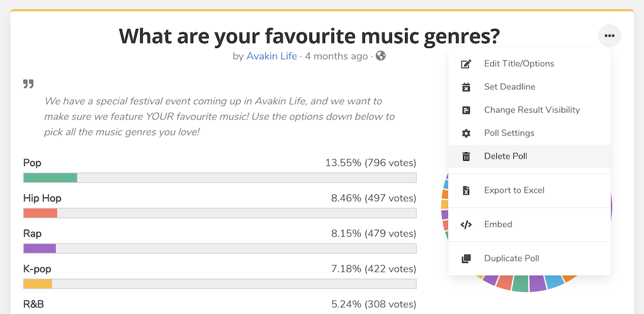Toggle the three-dot poll options menu
Screen dimensions: 644x314
(x=609, y=36)
